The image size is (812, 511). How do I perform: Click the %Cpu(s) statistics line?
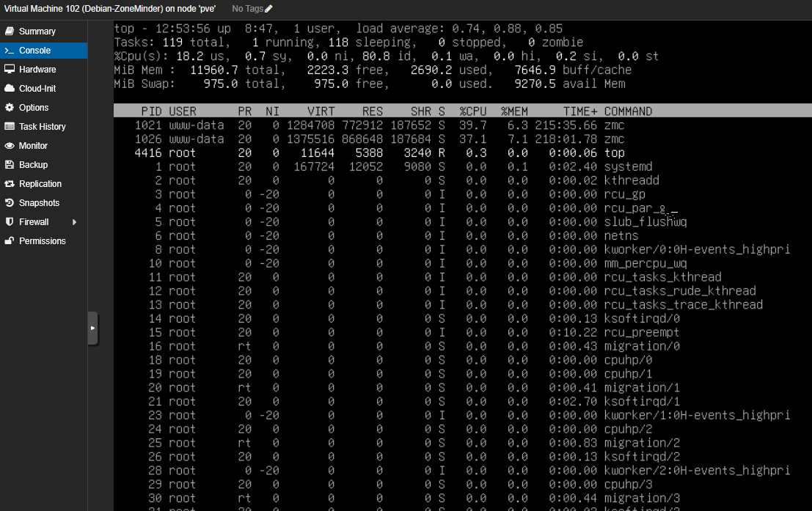pos(387,56)
